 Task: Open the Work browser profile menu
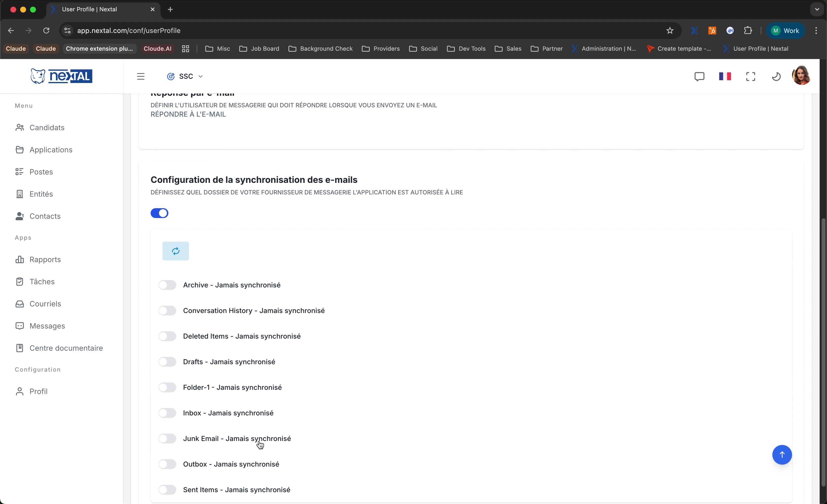click(x=786, y=30)
